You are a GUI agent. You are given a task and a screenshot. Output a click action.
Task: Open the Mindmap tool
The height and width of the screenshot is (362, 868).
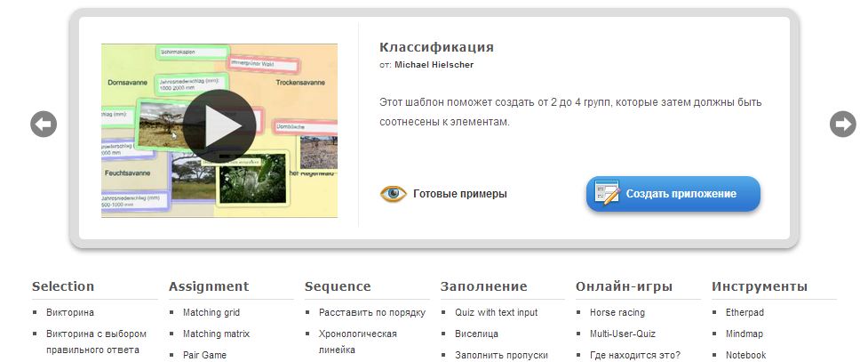point(744,334)
